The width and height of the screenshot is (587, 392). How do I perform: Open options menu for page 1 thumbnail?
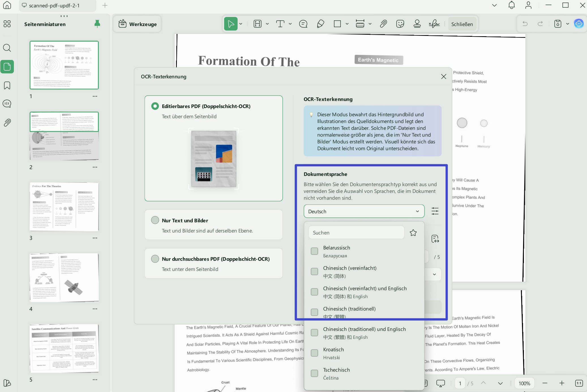coord(95,96)
